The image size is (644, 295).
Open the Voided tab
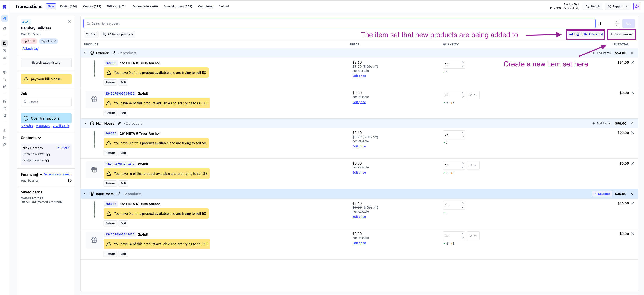(224, 6)
